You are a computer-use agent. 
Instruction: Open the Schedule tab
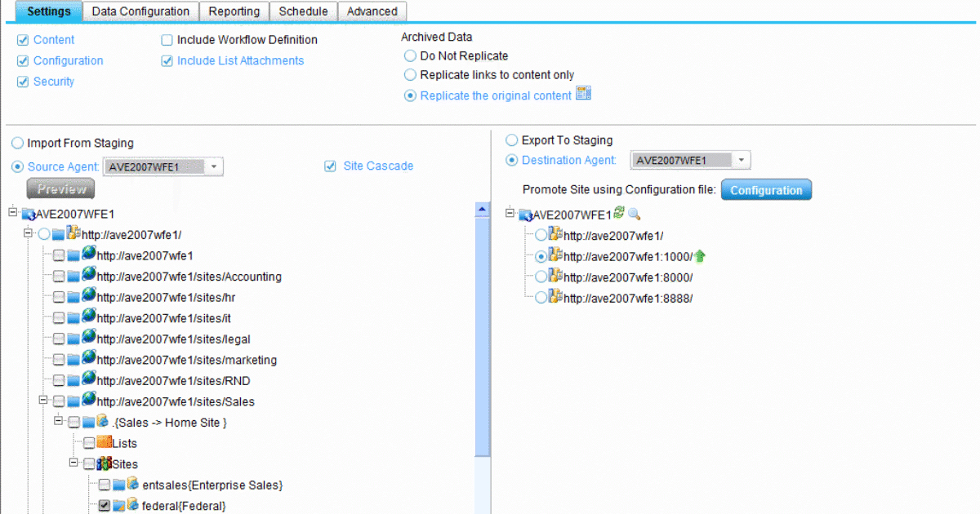[303, 11]
